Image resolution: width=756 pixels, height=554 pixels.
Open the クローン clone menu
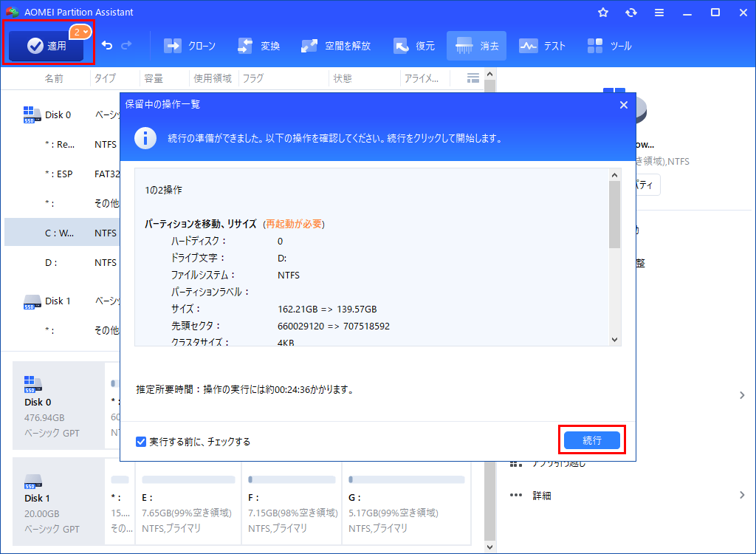(190, 46)
